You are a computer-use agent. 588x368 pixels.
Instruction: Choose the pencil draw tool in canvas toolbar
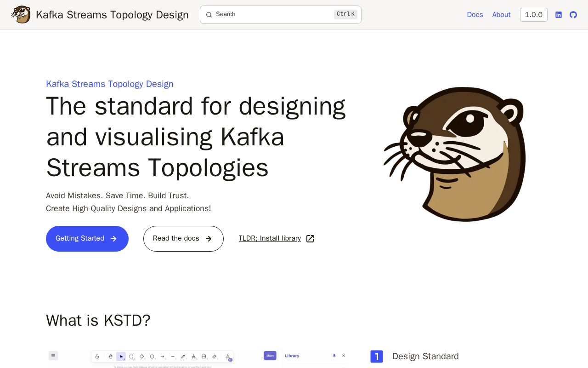(183, 356)
